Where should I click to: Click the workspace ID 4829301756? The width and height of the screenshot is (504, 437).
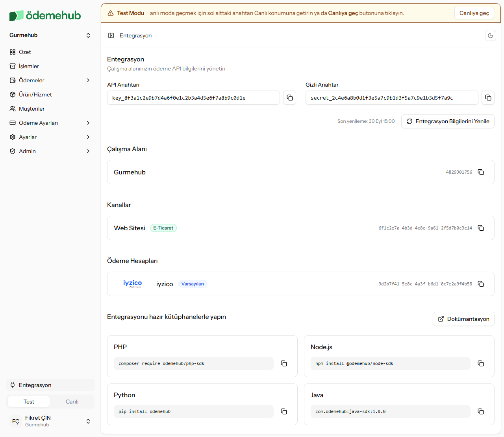pyautogui.click(x=459, y=172)
